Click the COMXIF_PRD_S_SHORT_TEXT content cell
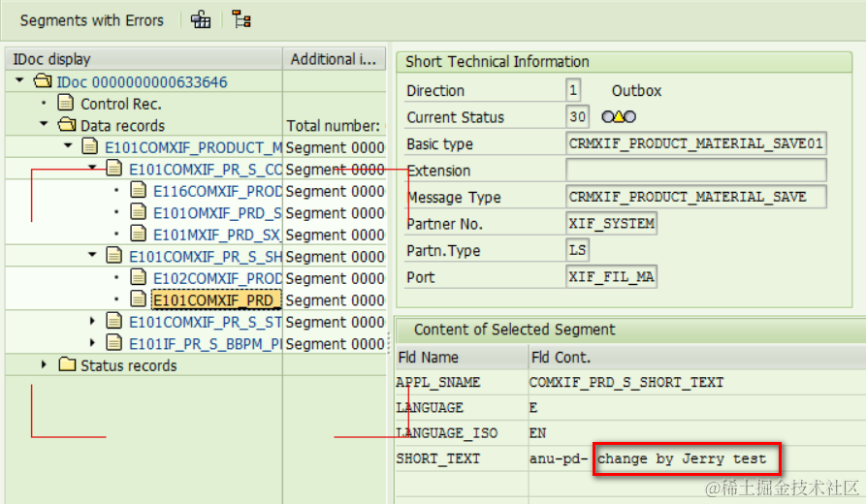The height and width of the screenshot is (504, 866). click(697, 382)
